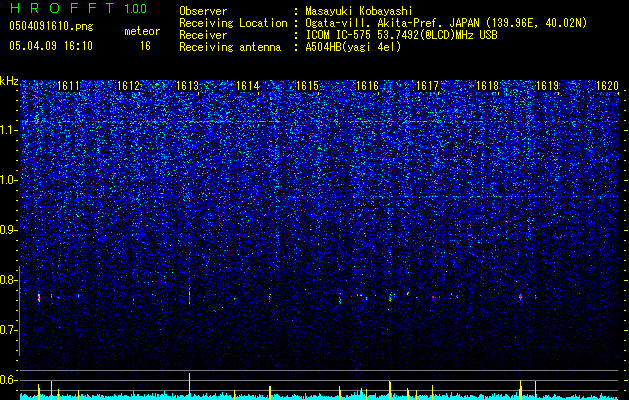
Task: Click the Receiving antenna label
Action: [230, 47]
